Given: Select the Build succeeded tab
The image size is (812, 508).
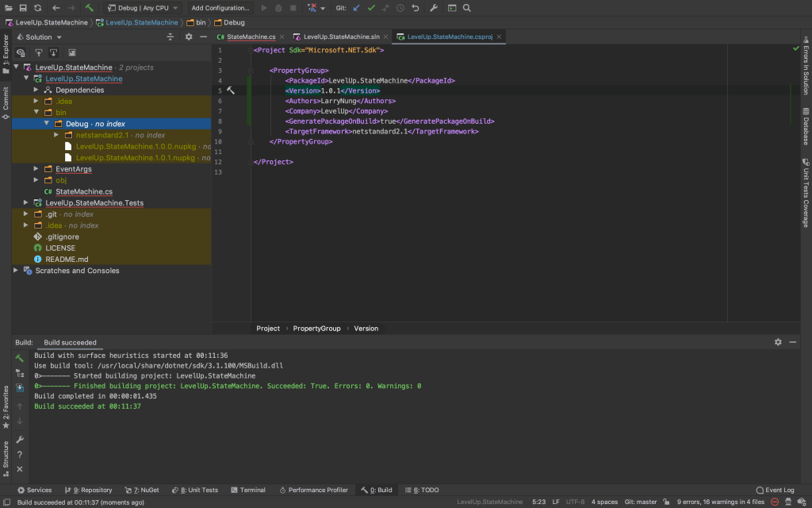Looking at the screenshot, I should coord(70,342).
